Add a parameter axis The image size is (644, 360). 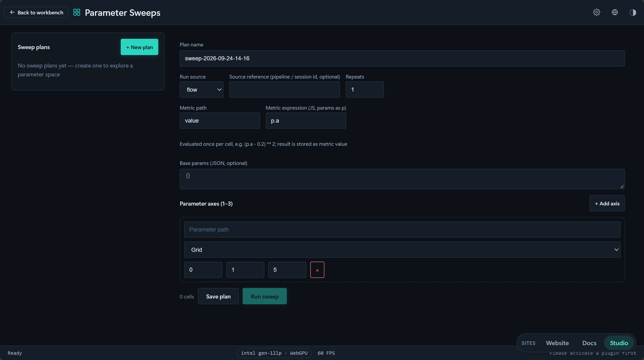pos(607,203)
